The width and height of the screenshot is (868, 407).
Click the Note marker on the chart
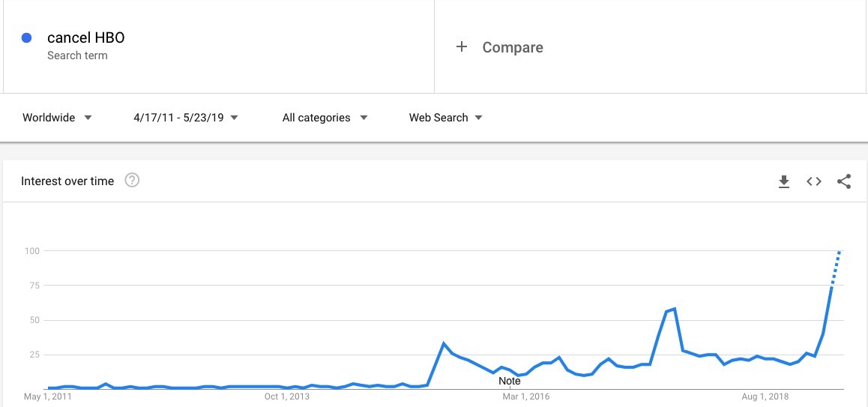pos(509,381)
